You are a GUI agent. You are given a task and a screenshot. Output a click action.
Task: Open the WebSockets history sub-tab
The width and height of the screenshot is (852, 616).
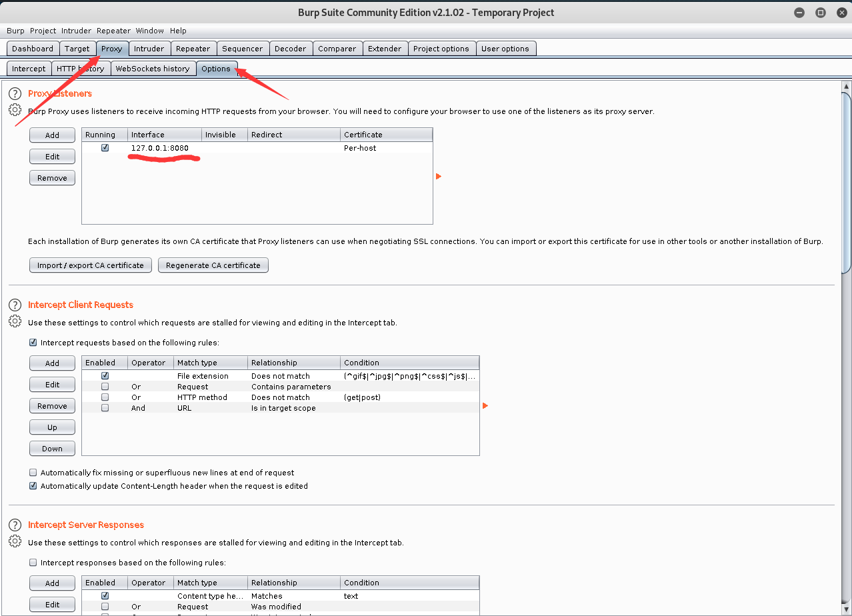coord(153,69)
